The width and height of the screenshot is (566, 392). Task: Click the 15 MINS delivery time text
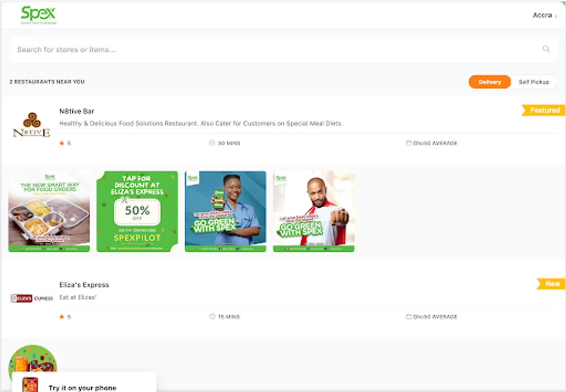point(229,317)
